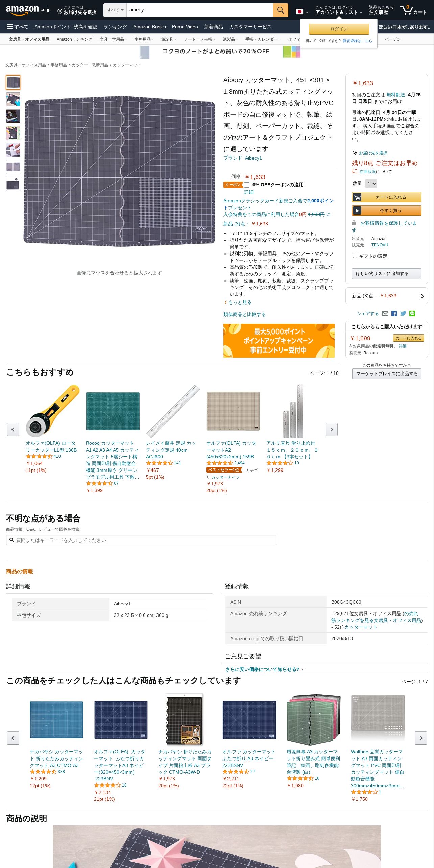Click the question keyword search field
This screenshot has width=434, height=868.
(141, 540)
